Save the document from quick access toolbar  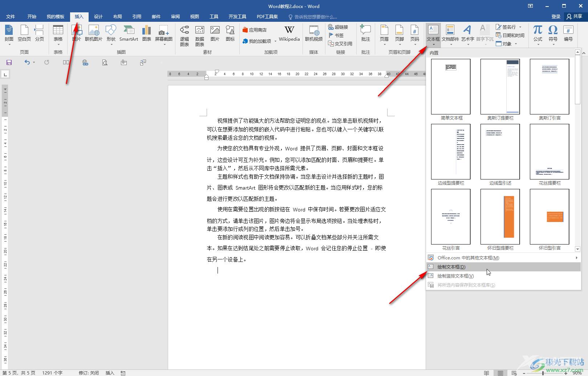9,62
